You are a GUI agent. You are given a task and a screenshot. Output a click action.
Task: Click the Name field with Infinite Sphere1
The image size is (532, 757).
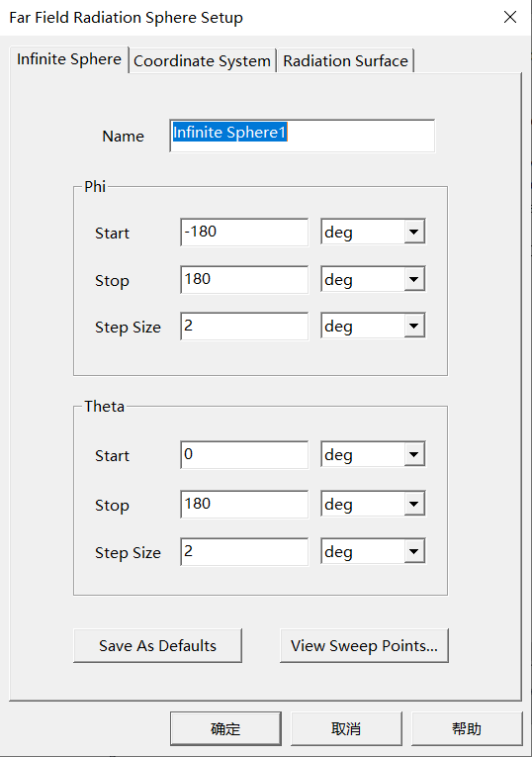(303, 136)
